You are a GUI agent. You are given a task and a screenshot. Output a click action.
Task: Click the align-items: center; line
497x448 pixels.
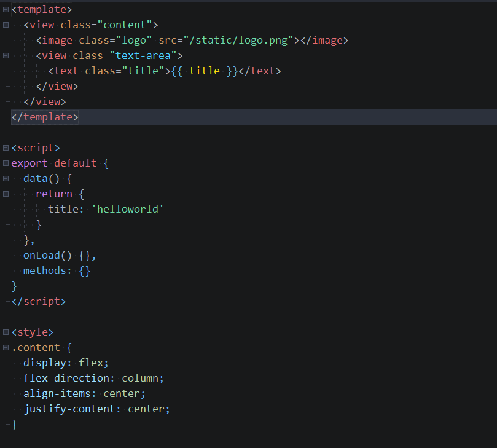click(84, 393)
